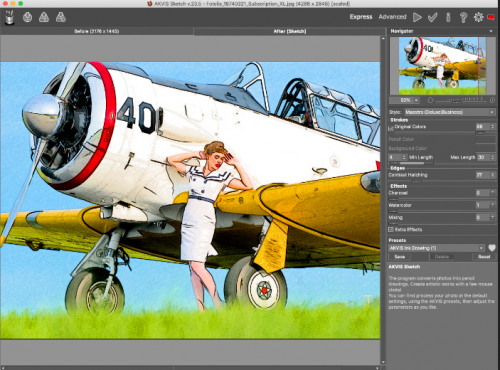The width and height of the screenshot is (500, 370).
Task: Save the image using the Save icon
Action: point(44,17)
